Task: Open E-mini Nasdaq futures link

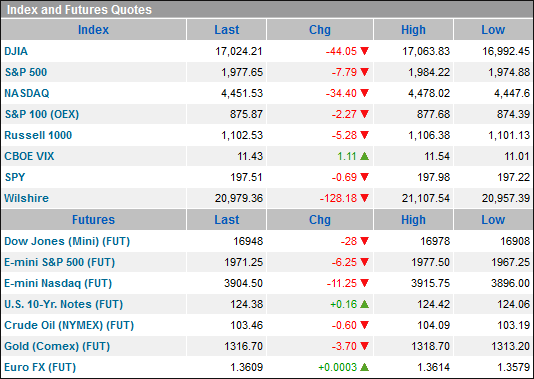Action: 58,283
